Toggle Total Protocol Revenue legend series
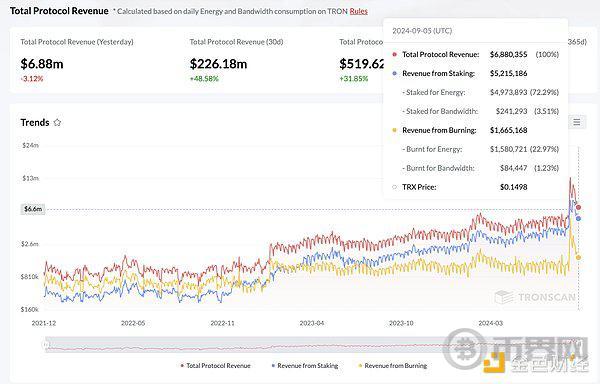 [x=215, y=366]
